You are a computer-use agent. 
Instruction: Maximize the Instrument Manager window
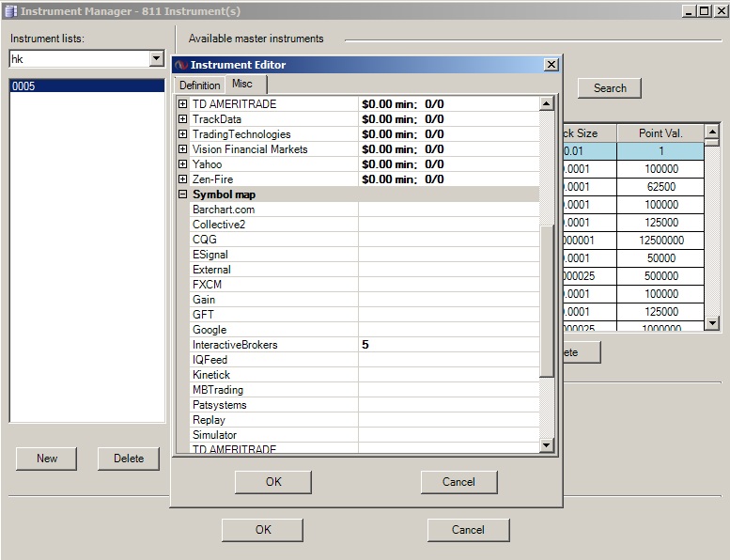pyautogui.click(x=705, y=10)
